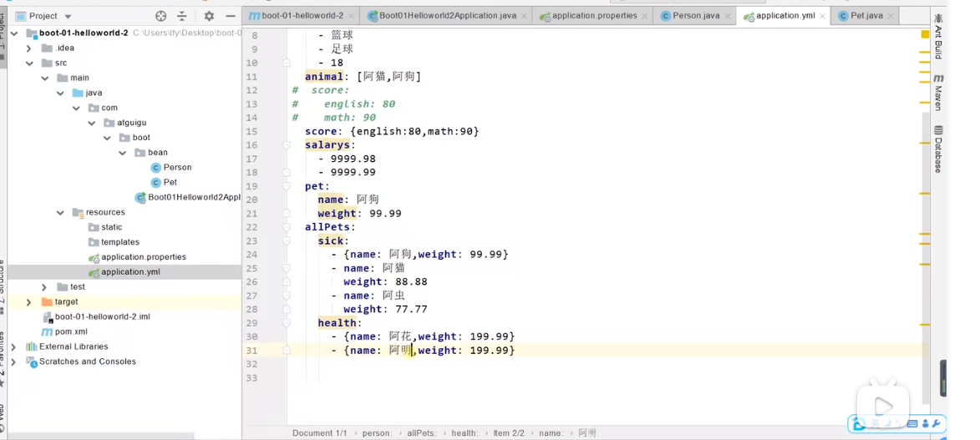The image size is (980, 440).
Task: Collapse the bean package
Action: tap(123, 153)
